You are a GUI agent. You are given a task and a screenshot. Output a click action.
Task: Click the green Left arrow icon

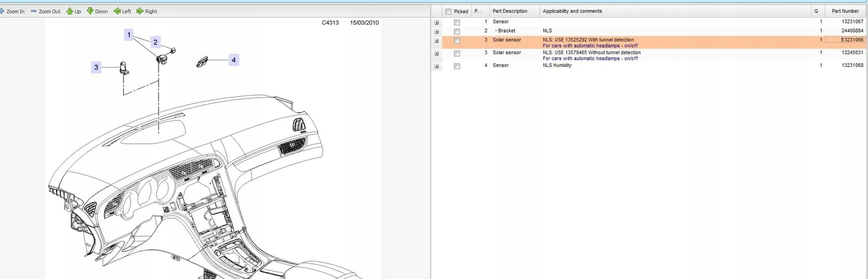[x=117, y=11]
